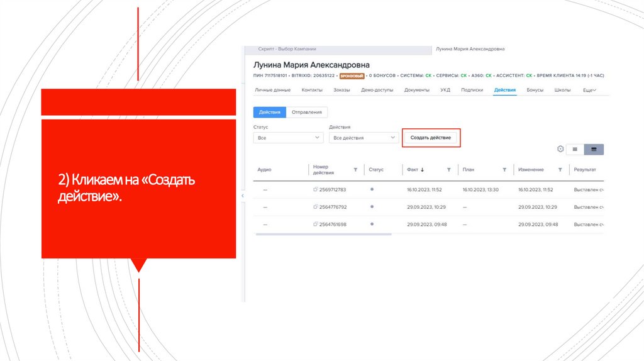Image resolution: width=644 pixels, height=361 pixels.
Task: Copy action number 2564776792 icon
Action: [x=316, y=207]
